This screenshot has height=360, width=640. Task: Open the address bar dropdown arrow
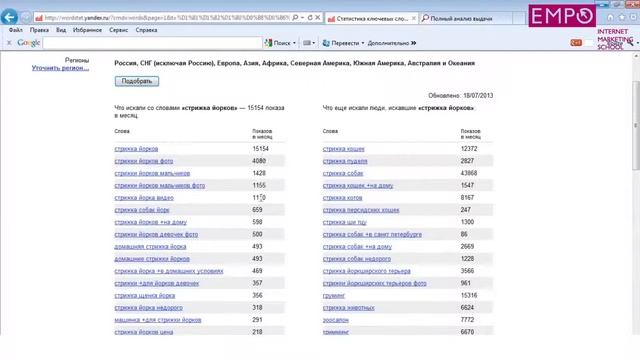point(302,18)
